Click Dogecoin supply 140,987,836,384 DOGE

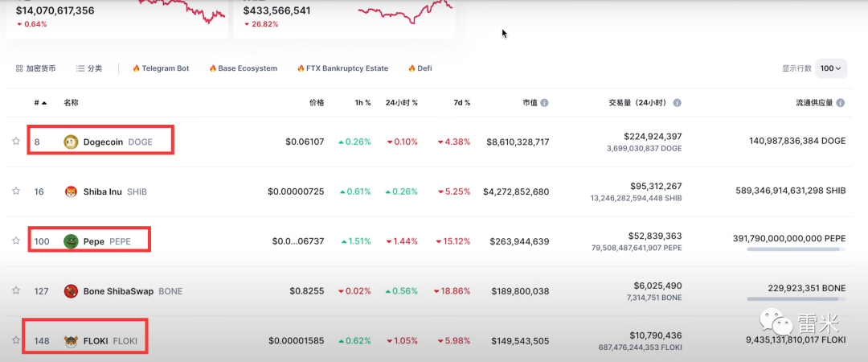pos(797,142)
